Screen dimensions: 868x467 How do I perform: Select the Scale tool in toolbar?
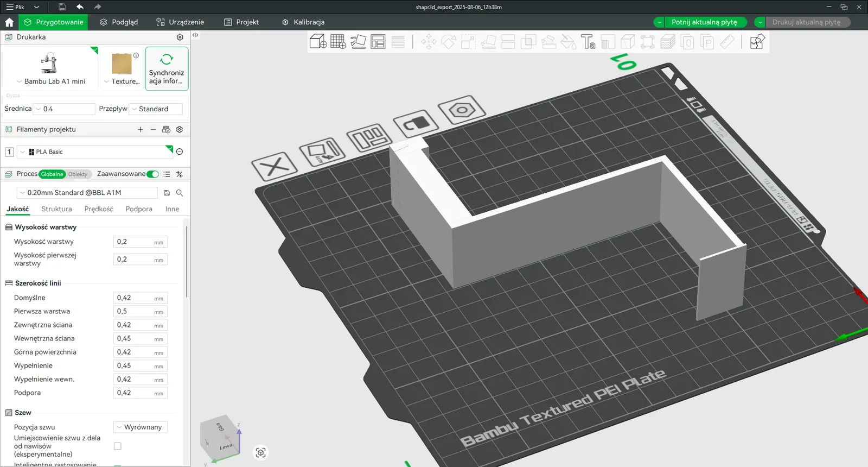tap(468, 42)
